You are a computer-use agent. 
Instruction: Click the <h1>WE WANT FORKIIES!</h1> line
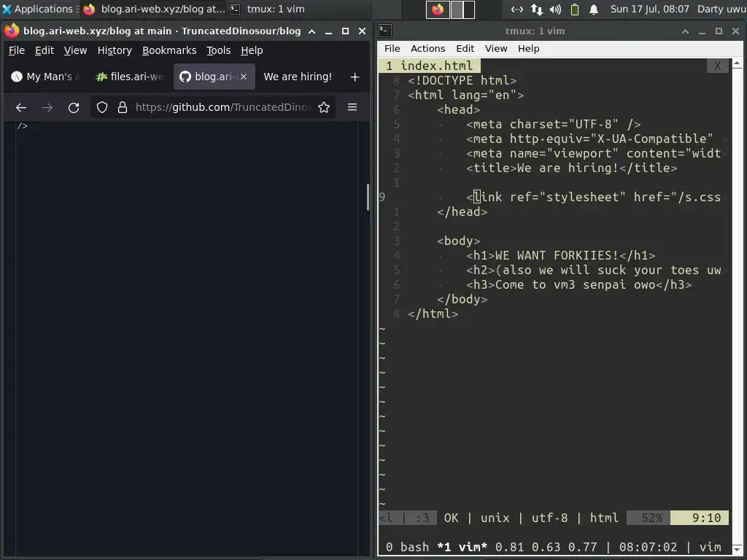(x=561, y=256)
